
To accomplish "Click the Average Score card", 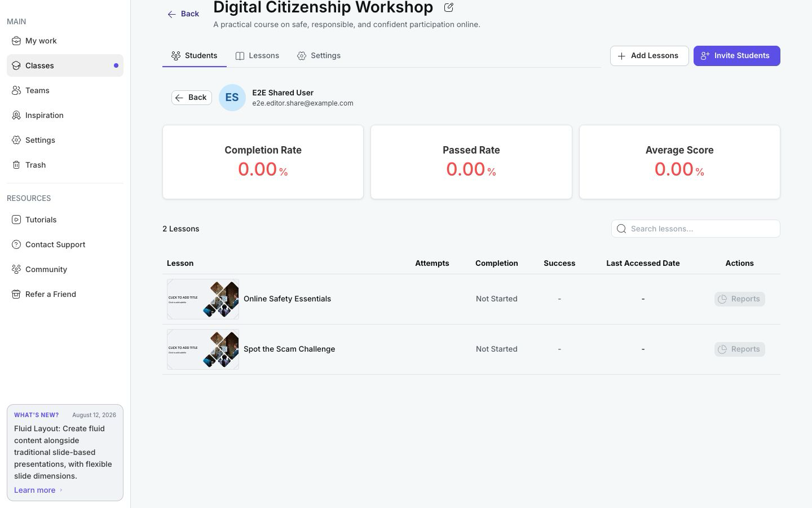I will 679,162.
